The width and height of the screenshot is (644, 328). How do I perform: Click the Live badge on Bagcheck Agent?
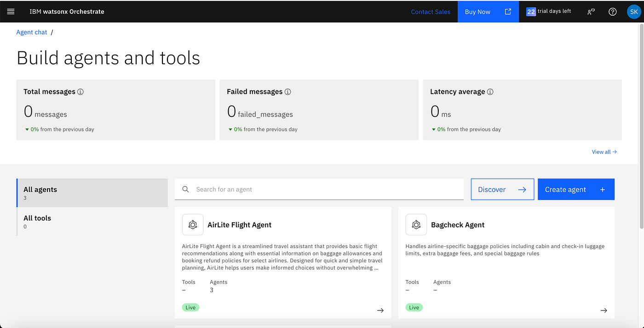pyautogui.click(x=414, y=307)
